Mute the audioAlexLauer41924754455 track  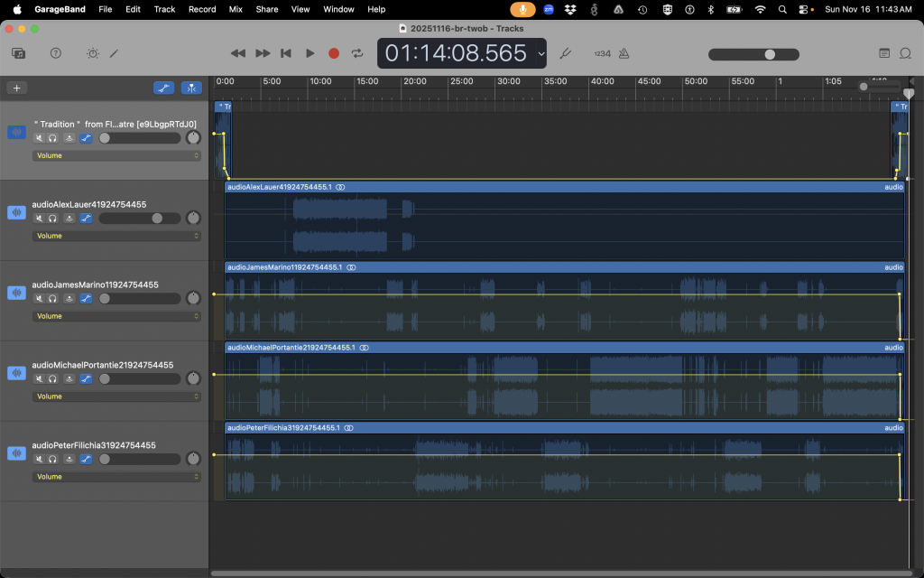tap(39, 219)
